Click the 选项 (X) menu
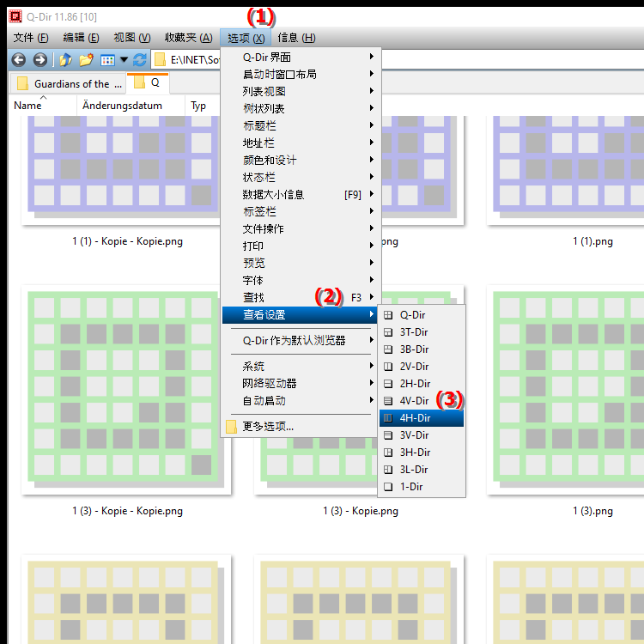This screenshot has width=644, height=644. tap(246, 38)
